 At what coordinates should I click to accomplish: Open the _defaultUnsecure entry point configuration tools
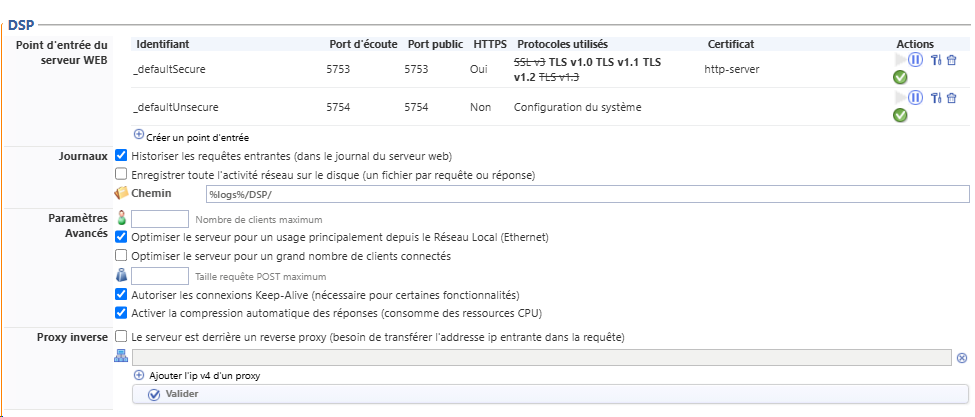pos(936,98)
